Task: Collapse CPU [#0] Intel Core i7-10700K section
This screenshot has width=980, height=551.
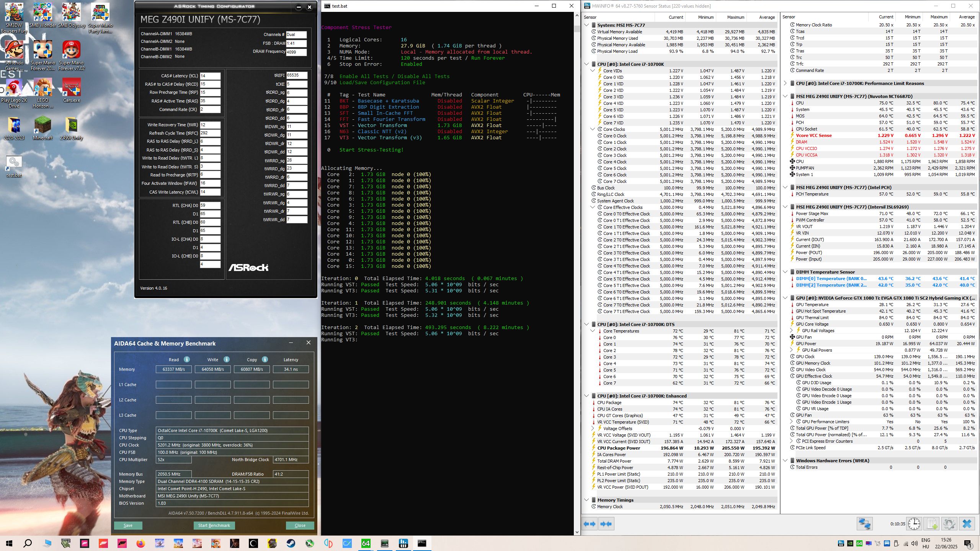Action: [x=586, y=64]
